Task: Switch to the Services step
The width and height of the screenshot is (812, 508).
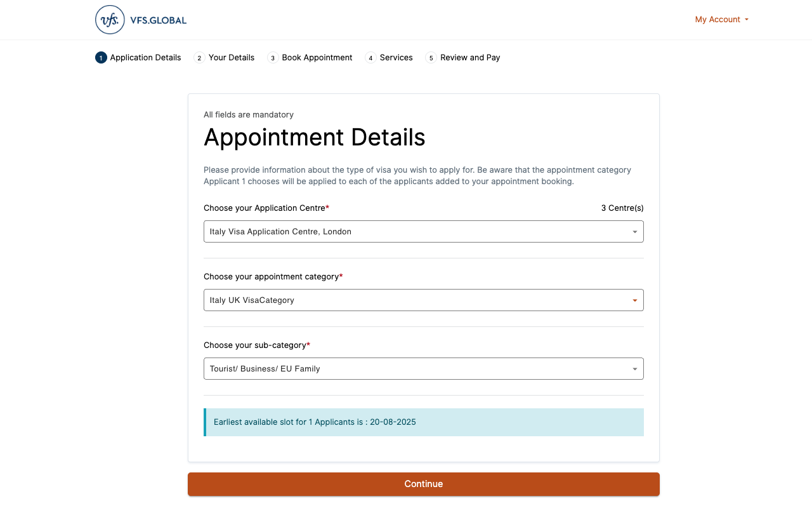Action: tap(395, 57)
